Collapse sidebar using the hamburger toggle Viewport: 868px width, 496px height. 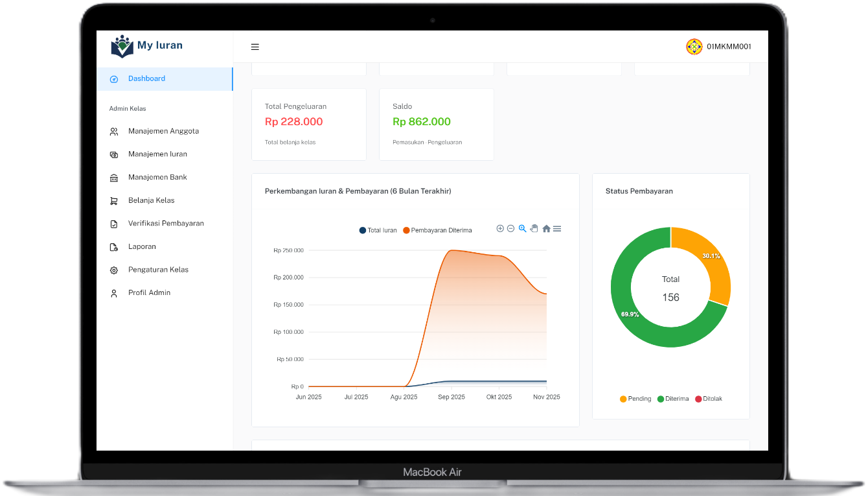point(255,47)
